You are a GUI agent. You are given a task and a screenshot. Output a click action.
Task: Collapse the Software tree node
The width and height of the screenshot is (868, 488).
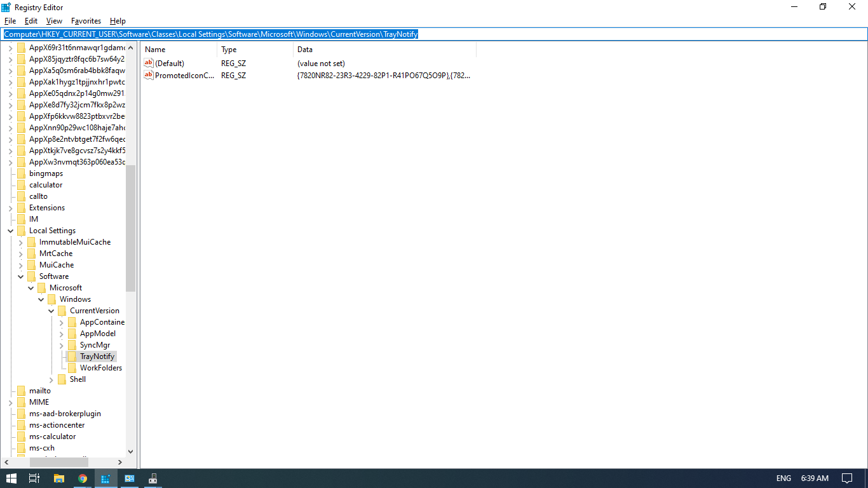point(21,276)
